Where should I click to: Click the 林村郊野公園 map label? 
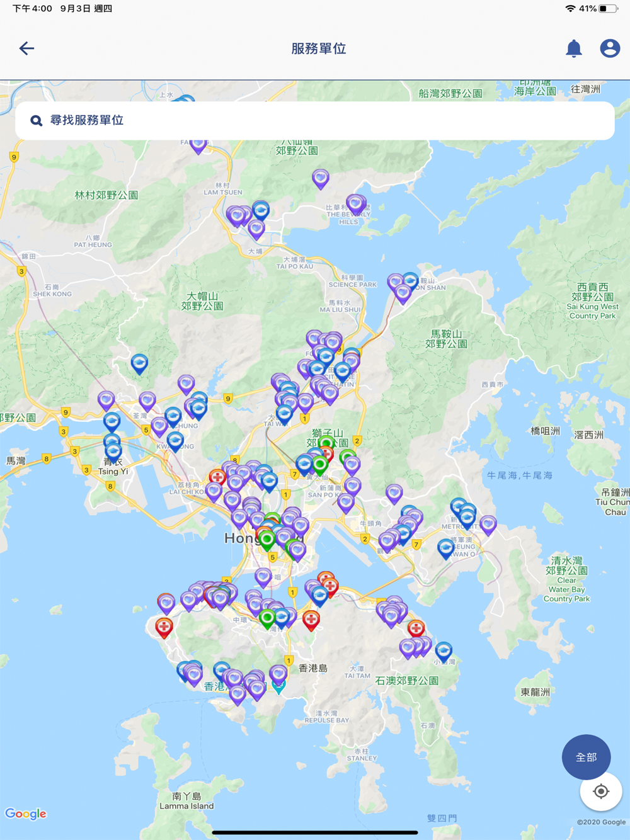pos(106,195)
